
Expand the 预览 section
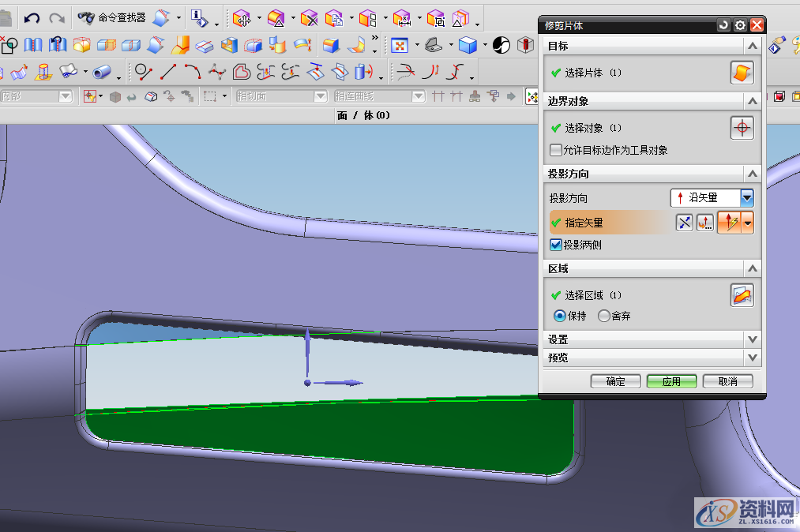[752, 358]
